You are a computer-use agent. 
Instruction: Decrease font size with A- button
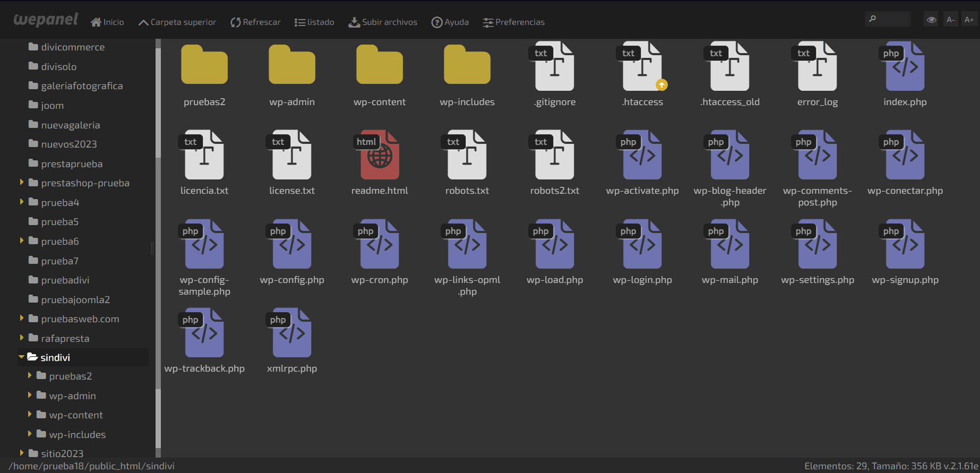(x=950, y=20)
